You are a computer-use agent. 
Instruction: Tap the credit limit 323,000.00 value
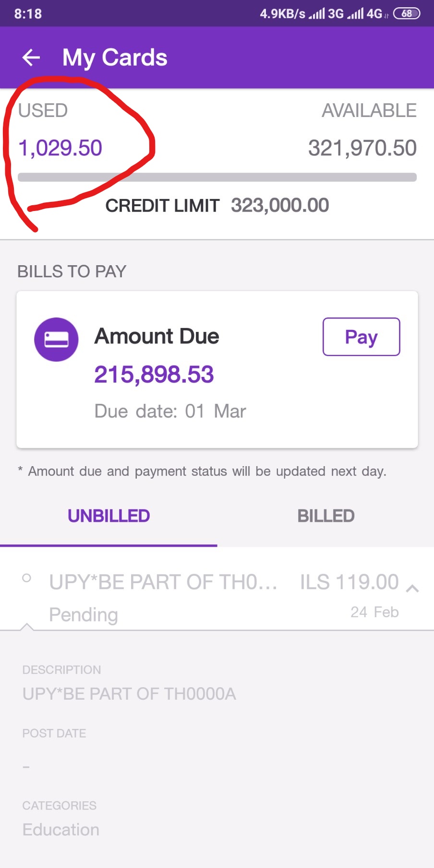click(280, 205)
